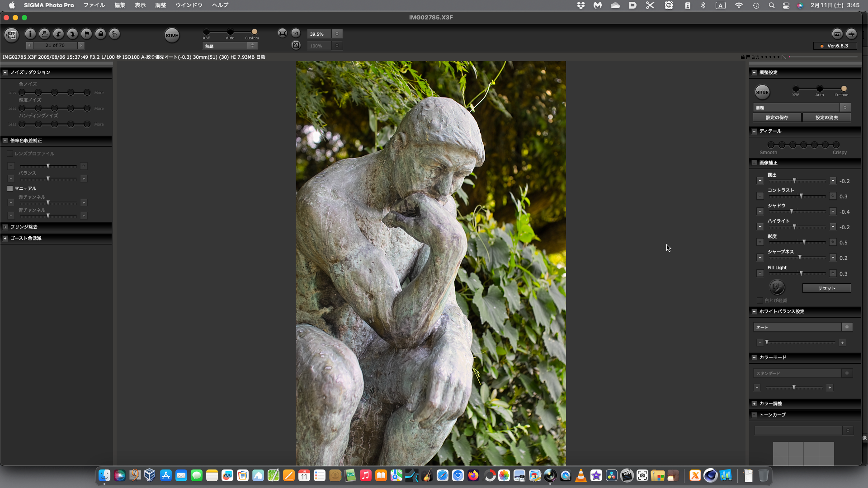
Task: Click the リセット button
Action: point(826,288)
